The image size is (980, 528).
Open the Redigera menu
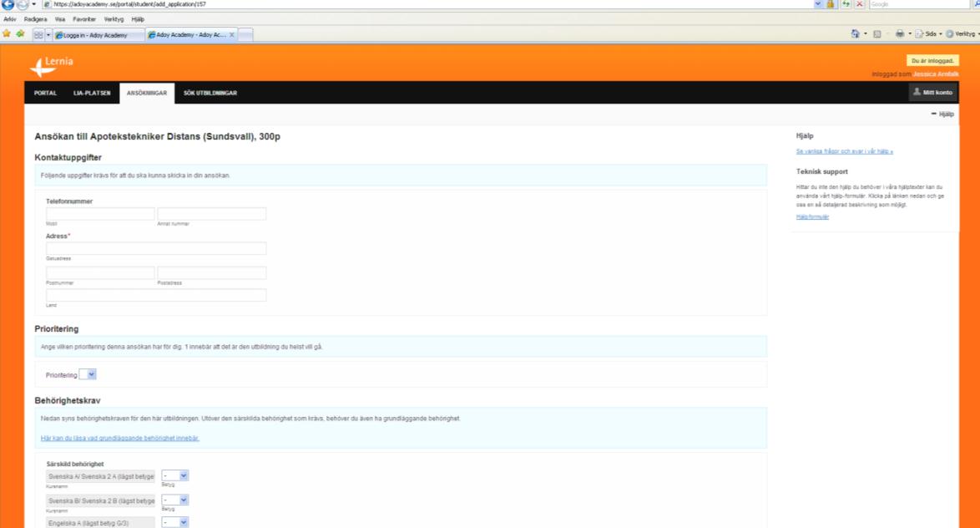(x=36, y=19)
